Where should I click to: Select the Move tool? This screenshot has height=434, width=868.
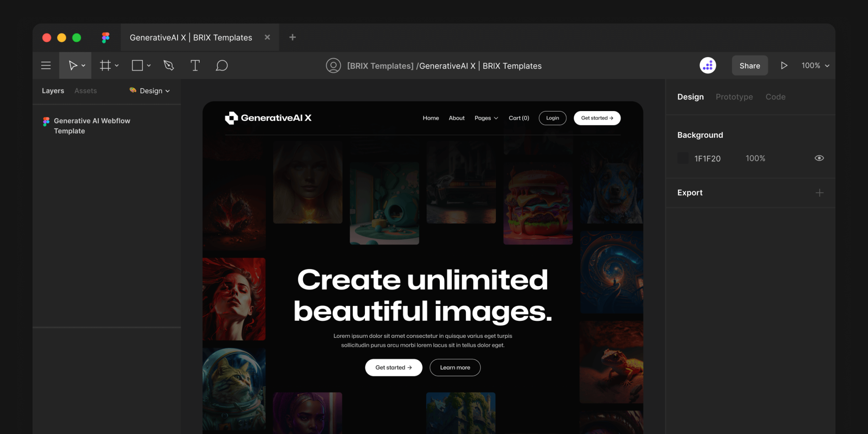[x=72, y=65]
